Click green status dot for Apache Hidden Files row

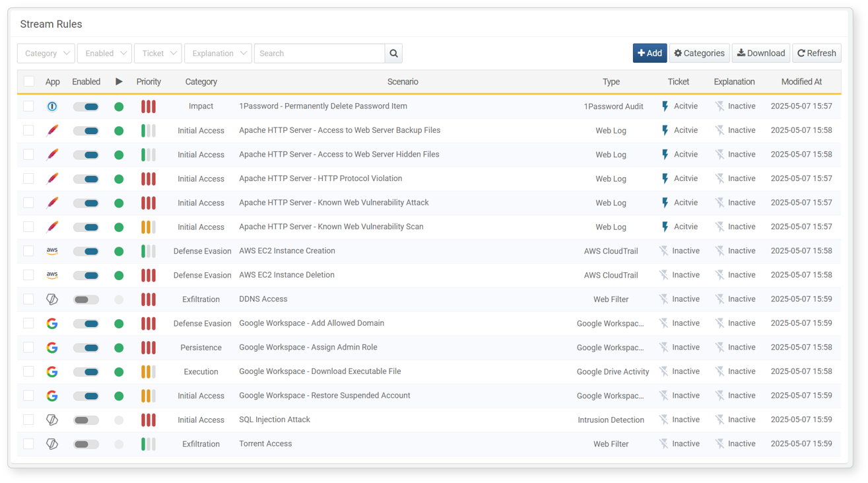pyautogui.click(x=119, y=155)
